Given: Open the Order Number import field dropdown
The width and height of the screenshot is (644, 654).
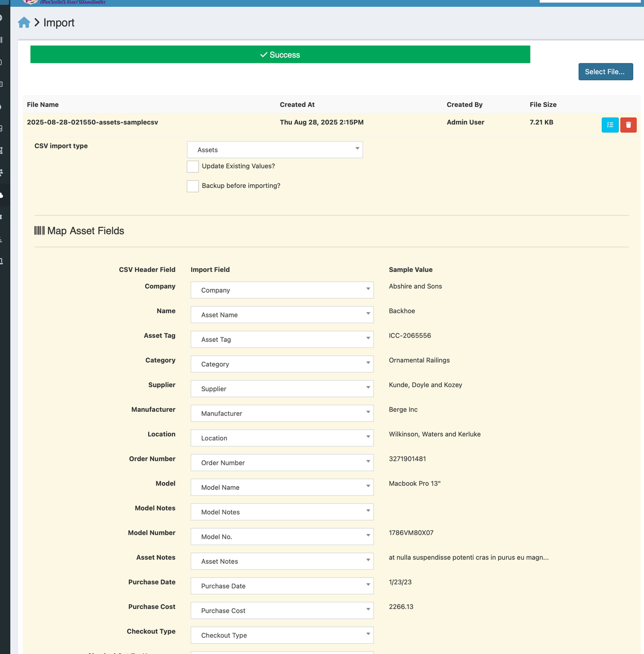Looking at the screenshot, I should pyautogui.click(x=282, y=463).
